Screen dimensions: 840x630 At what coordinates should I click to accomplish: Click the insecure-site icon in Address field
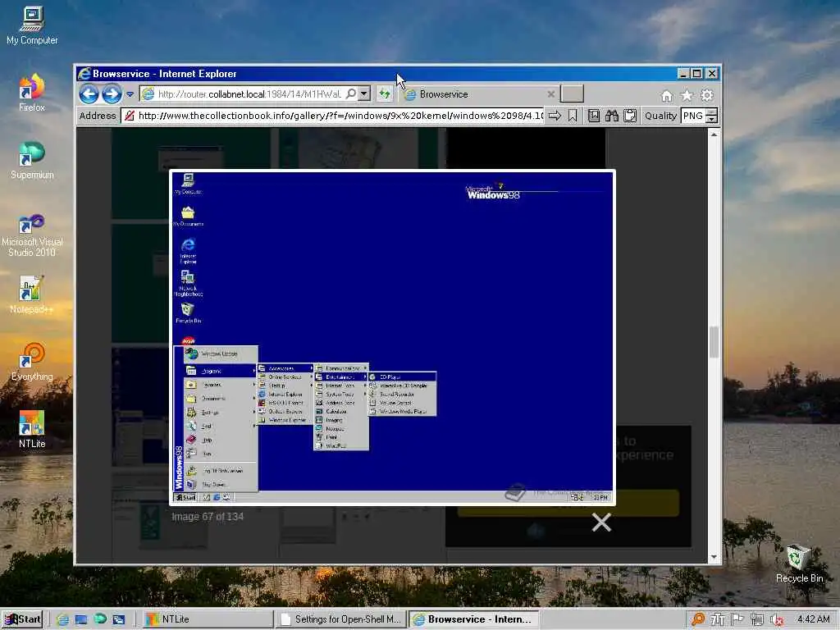point(129,116)
